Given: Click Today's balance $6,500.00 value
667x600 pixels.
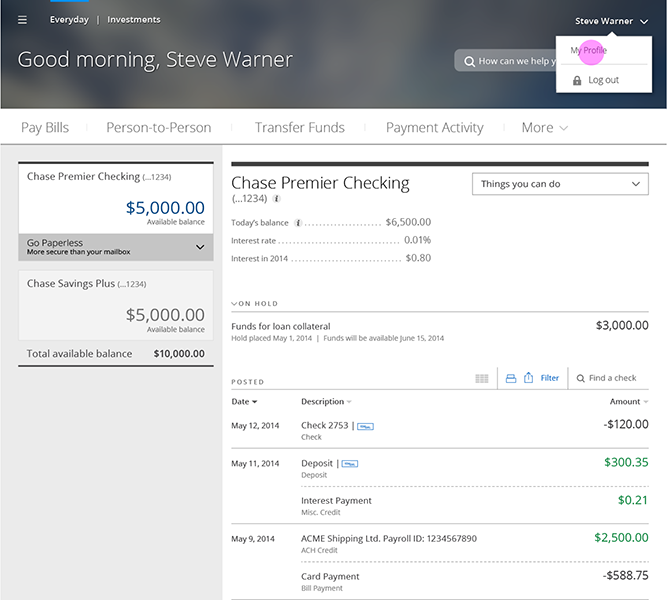Looking at the screenshot, I should click(408, 222).
